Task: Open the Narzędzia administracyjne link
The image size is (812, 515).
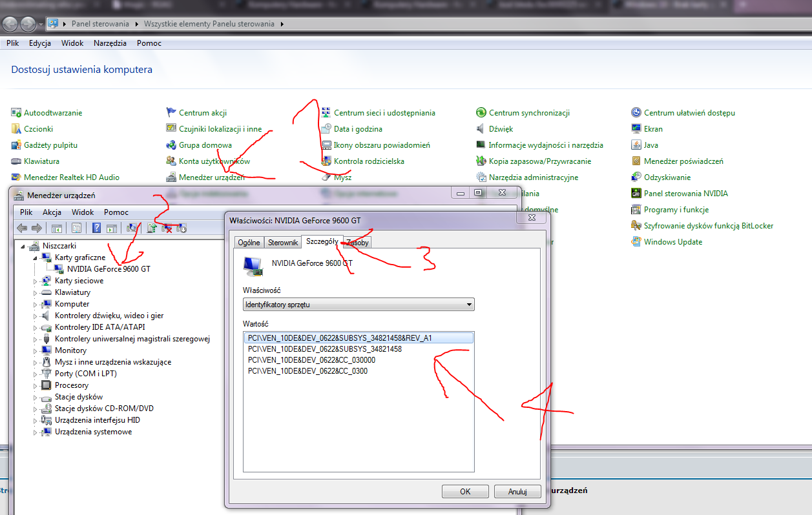Action: tap(534, 177)
